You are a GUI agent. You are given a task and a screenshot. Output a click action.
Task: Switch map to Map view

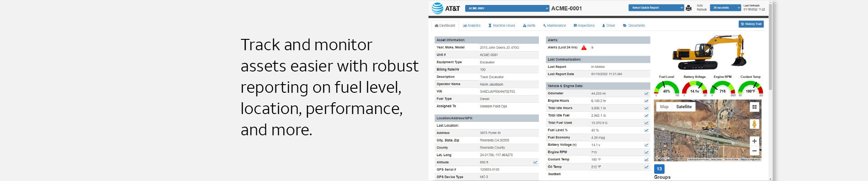coord(664,107)
